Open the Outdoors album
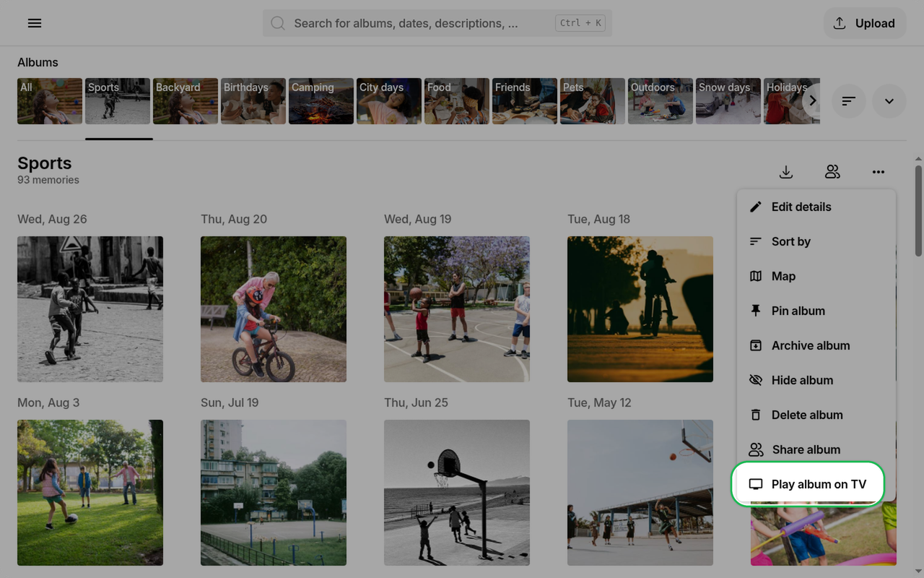The width and height of the screenshot is (924, 578). (661, 101)
